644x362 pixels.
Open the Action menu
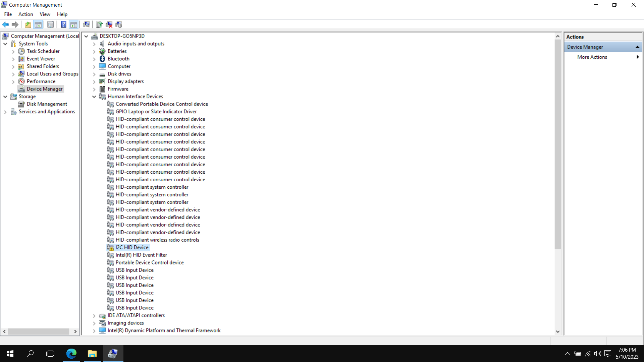click(25, 14)
